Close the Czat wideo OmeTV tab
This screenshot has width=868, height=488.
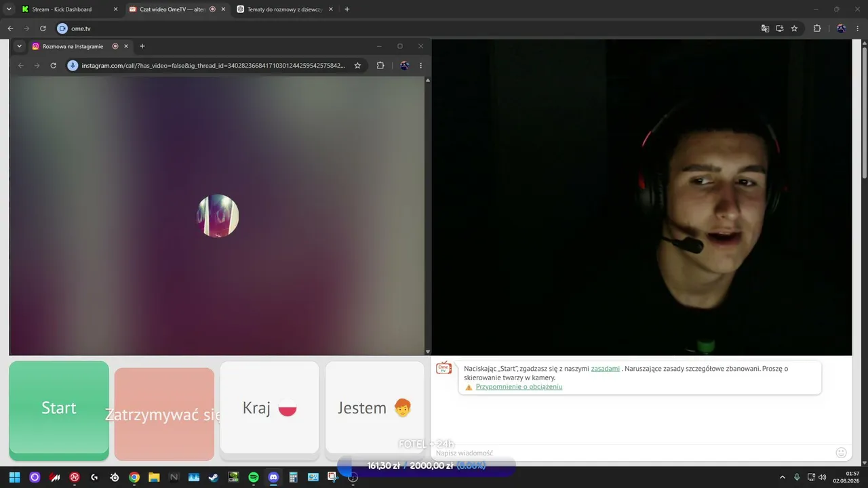(x=223, y=9)
